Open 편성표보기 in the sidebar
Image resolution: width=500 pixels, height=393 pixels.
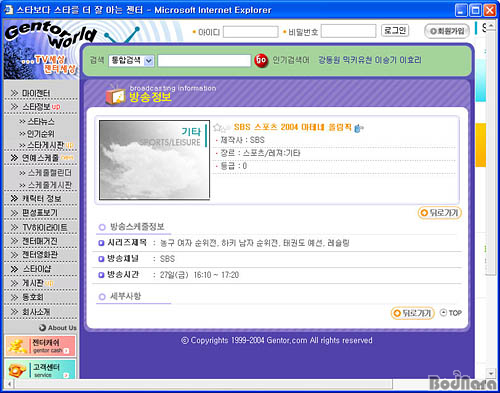34,213
